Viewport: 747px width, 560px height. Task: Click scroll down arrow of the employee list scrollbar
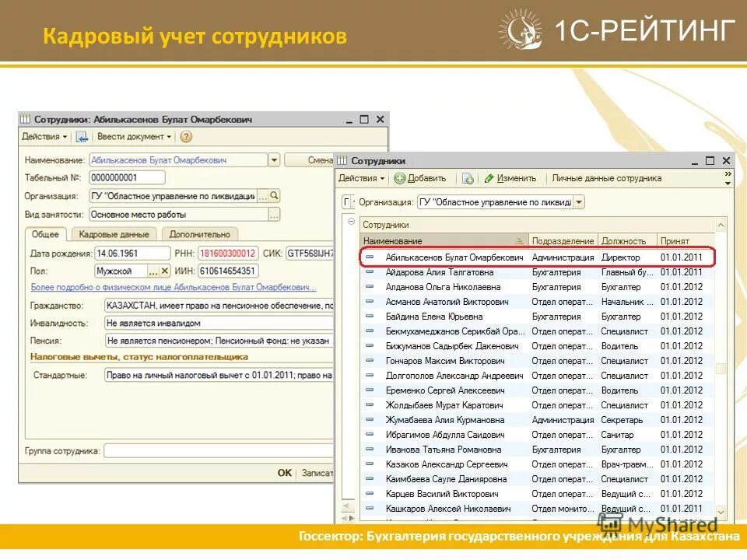721,512
